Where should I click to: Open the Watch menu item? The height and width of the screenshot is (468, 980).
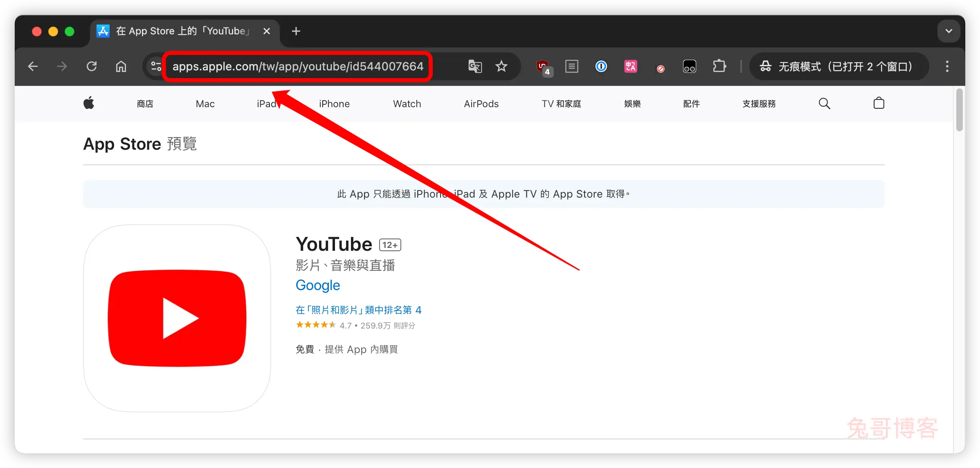407,104
